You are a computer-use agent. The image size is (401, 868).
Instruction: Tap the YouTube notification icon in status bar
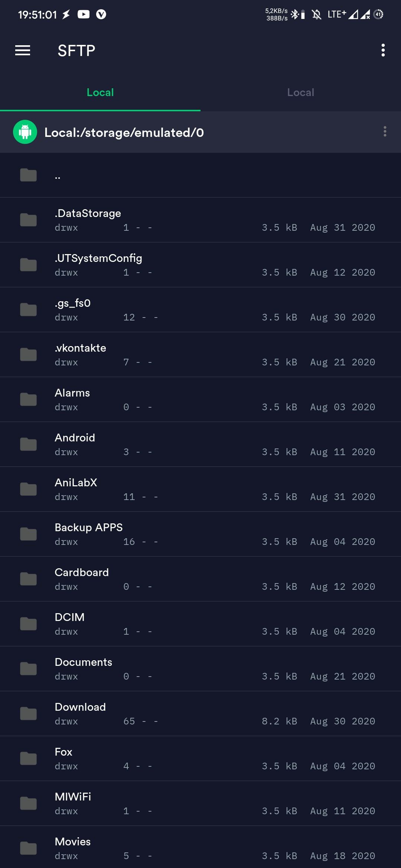[84, 14]
